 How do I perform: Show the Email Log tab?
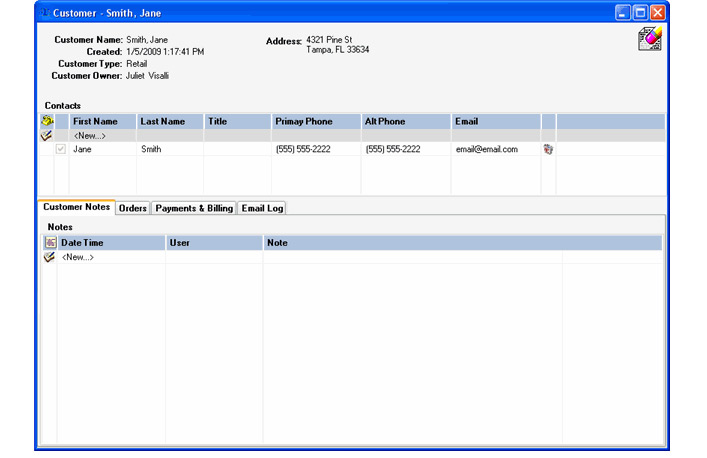click(262, 208)
